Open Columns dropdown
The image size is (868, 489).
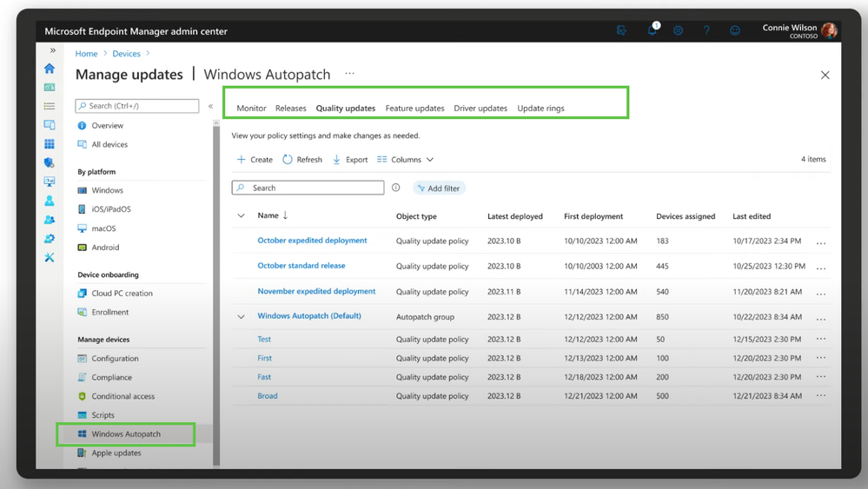click(405, 159)
